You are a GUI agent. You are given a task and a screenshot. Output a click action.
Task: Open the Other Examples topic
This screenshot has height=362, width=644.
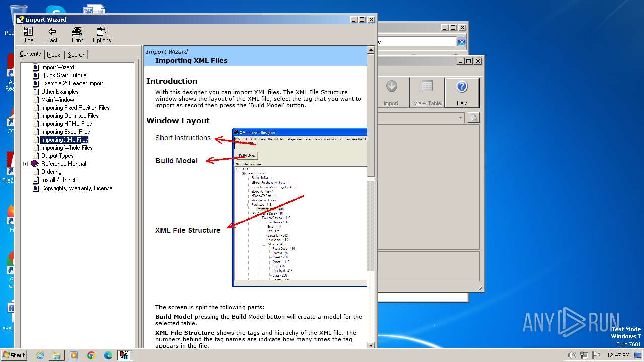[60, 92]
